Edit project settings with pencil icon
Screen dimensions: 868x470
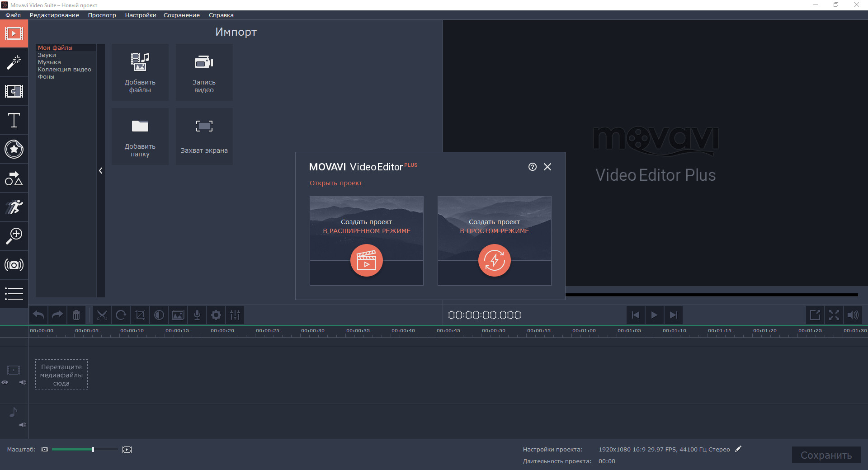click(x=738, y=449)
